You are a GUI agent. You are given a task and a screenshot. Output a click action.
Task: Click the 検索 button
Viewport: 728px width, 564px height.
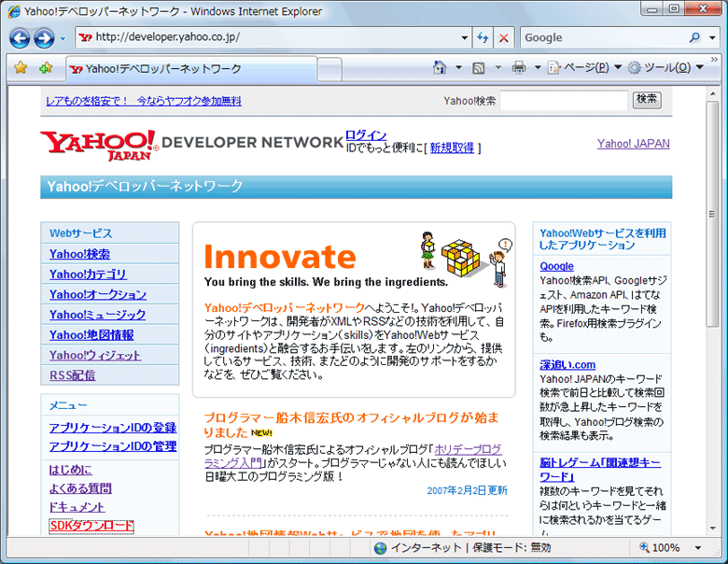(647, 99)
